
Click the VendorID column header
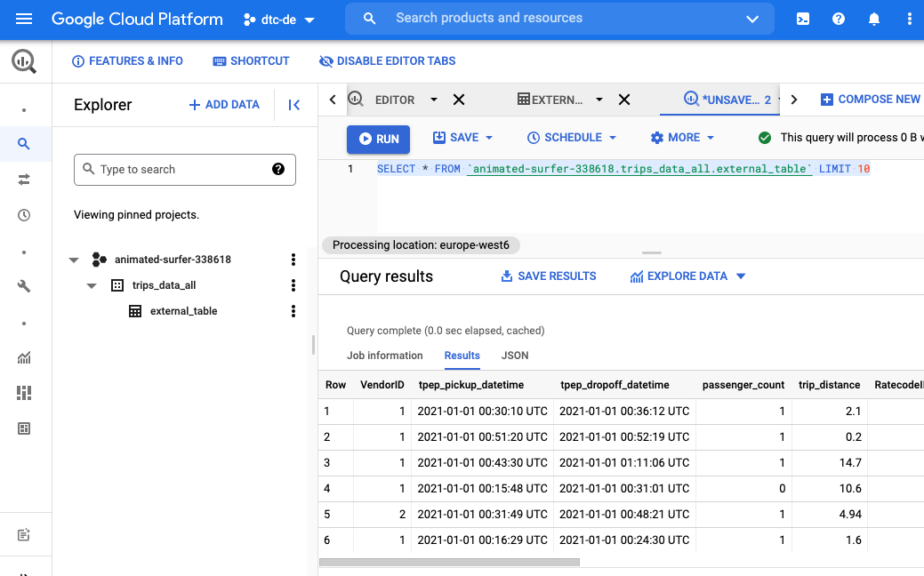pos(382,385)
